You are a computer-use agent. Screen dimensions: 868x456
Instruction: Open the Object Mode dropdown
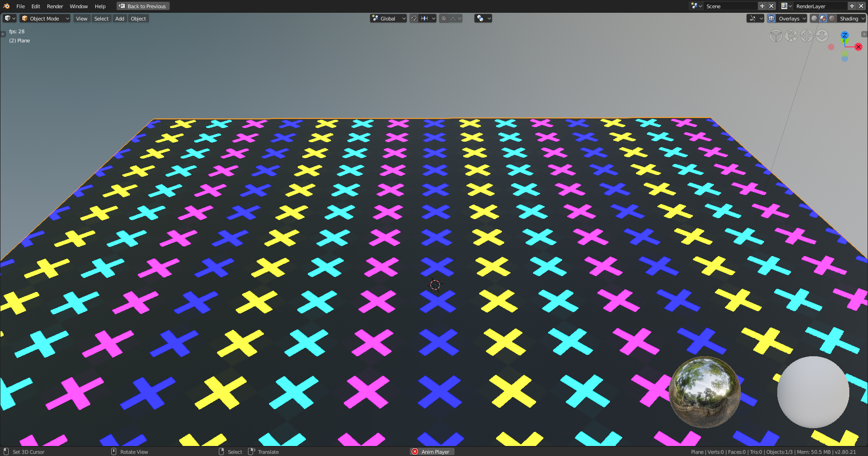click(45, 19)
